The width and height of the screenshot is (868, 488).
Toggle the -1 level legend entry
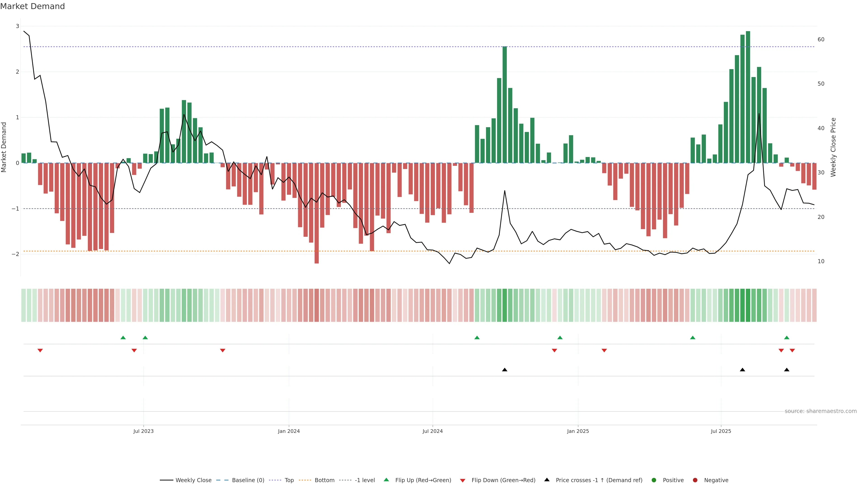[x=365, y=480]
